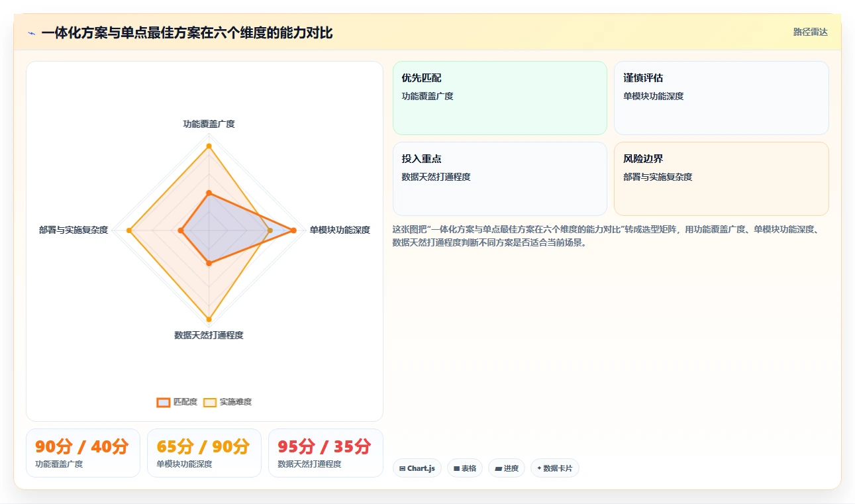Click the page title 一体化方案与单点最佳方案
This screenshot has height=504, width=855.
click(187, 32)
